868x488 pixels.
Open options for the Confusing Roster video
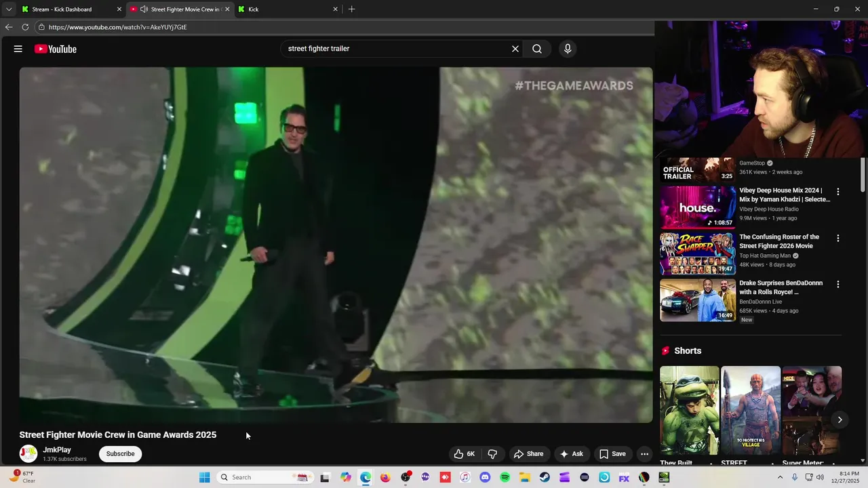tap(838, 239)
